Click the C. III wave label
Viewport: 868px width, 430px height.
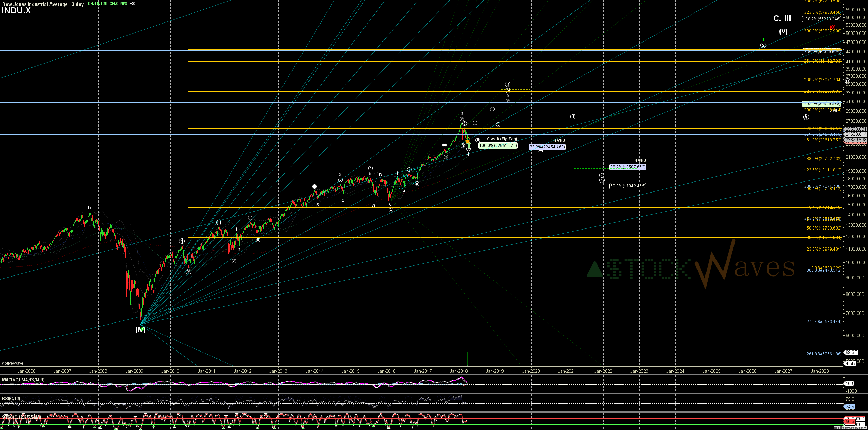(x=782, y=19)
